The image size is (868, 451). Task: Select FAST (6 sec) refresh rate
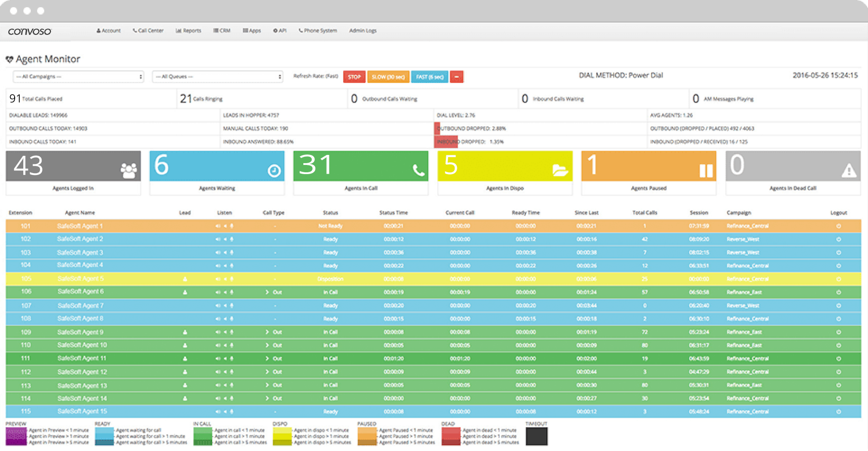(429, 77)
